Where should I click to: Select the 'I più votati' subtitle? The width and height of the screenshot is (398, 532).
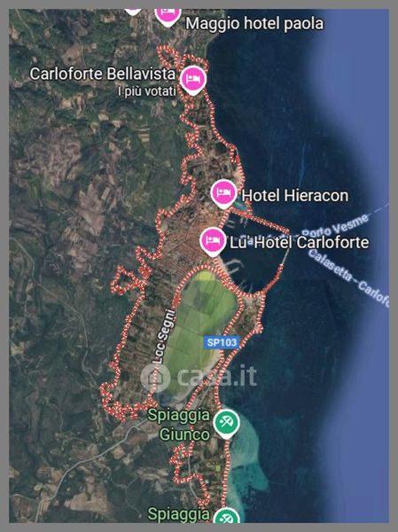coord(147,91)
